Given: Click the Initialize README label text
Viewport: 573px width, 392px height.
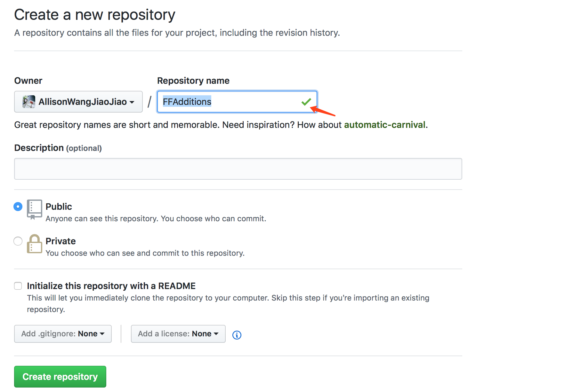Looking at the screenshot, I should 111,286.
